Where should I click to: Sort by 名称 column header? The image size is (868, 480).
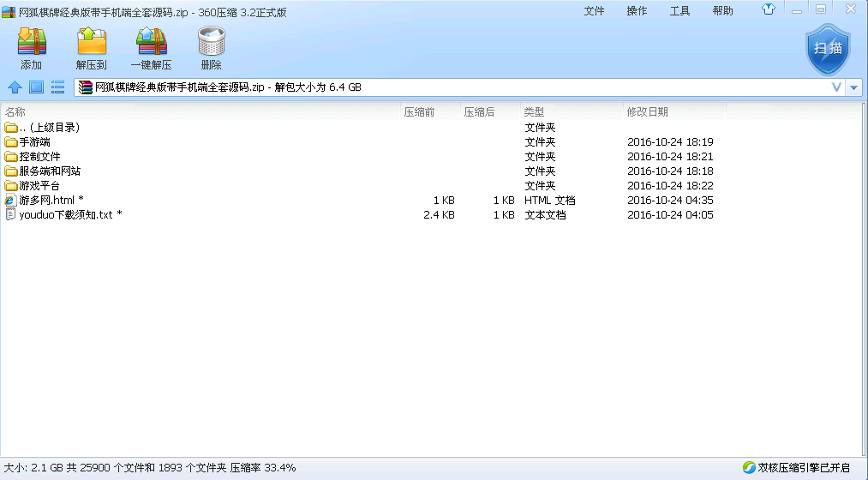(x=15, y=111)
